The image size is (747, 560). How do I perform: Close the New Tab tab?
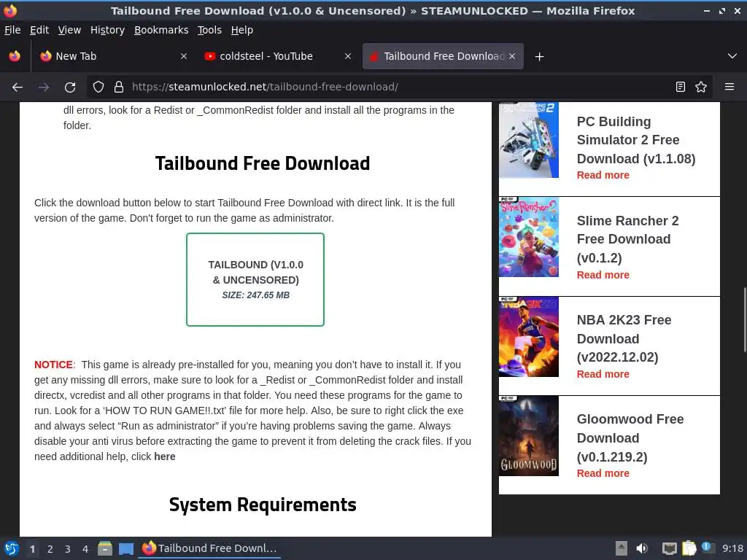tap(183, 56)
